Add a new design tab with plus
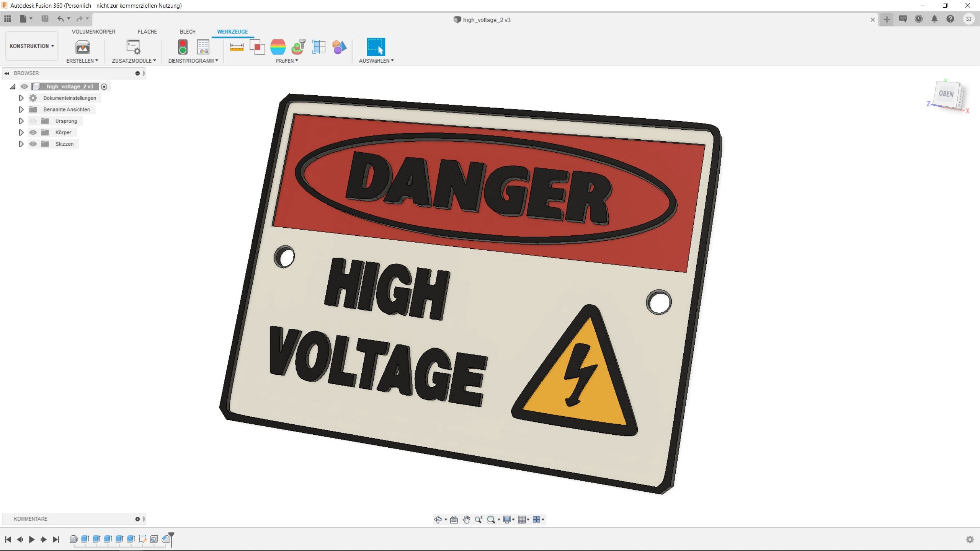This screenshot has width=980, height=551. tap(887, 19)
